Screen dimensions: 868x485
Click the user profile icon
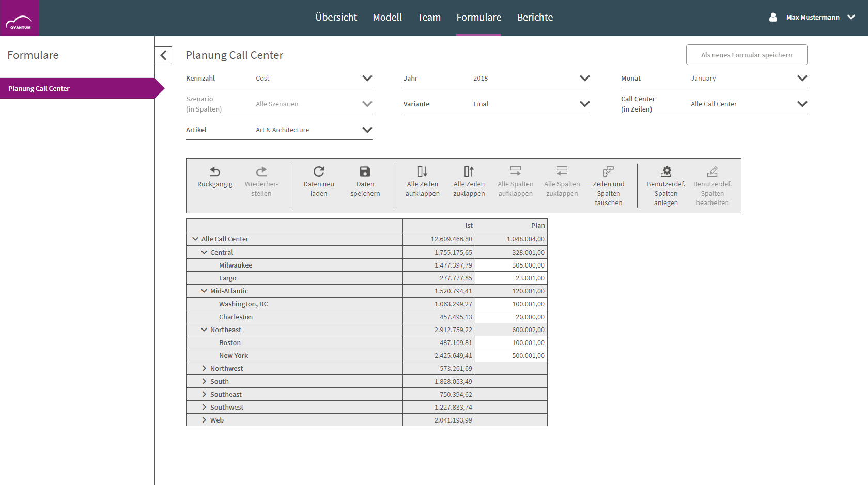773,17
